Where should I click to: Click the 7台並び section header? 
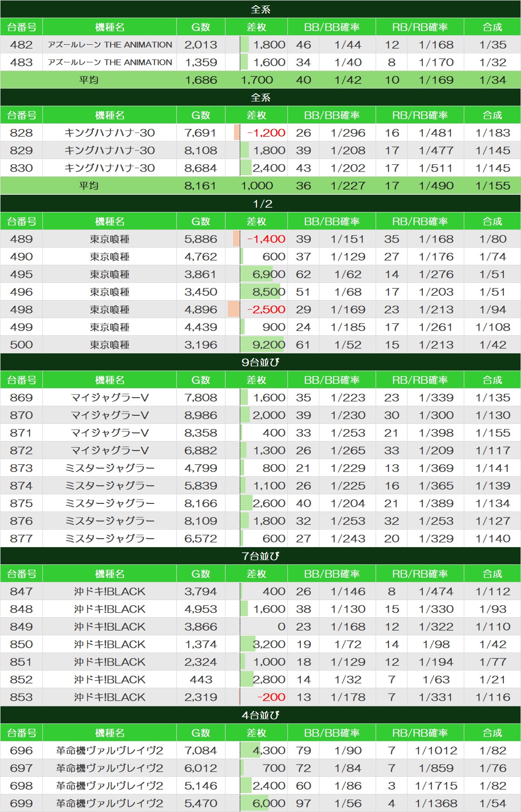(261, 556)
